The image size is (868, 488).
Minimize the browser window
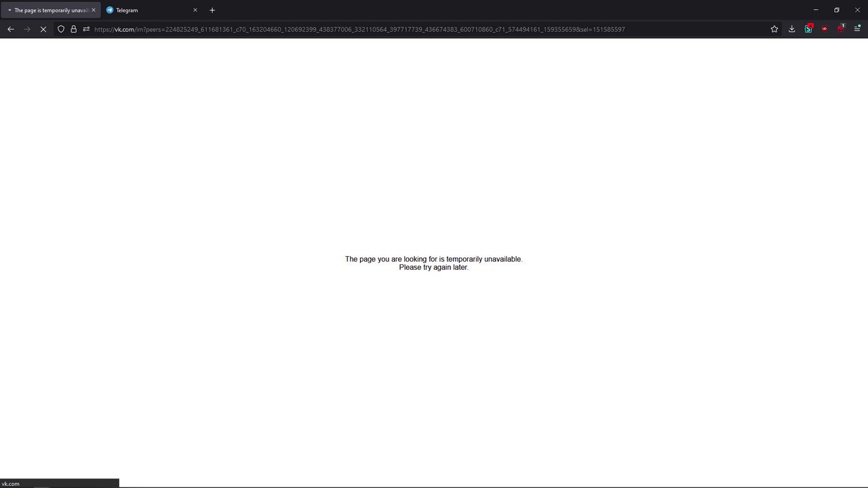click(x=816, y=10)
